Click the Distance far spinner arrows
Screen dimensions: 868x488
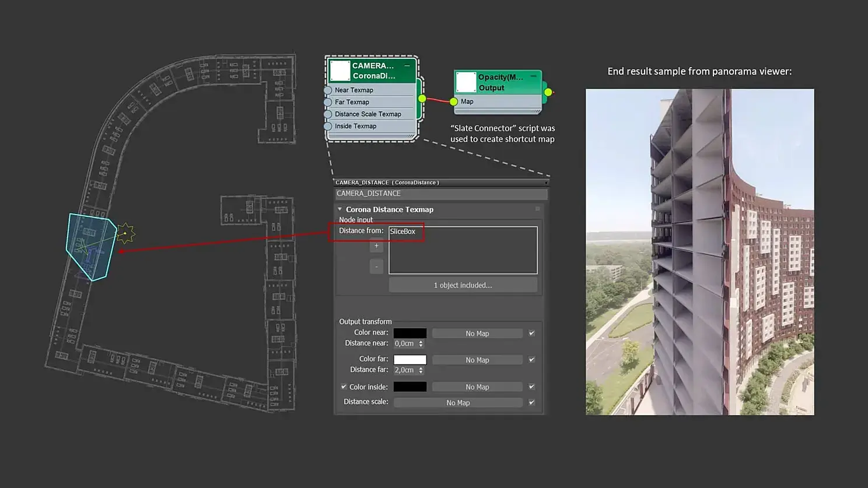pyautogui.click(x=421, y=370)
